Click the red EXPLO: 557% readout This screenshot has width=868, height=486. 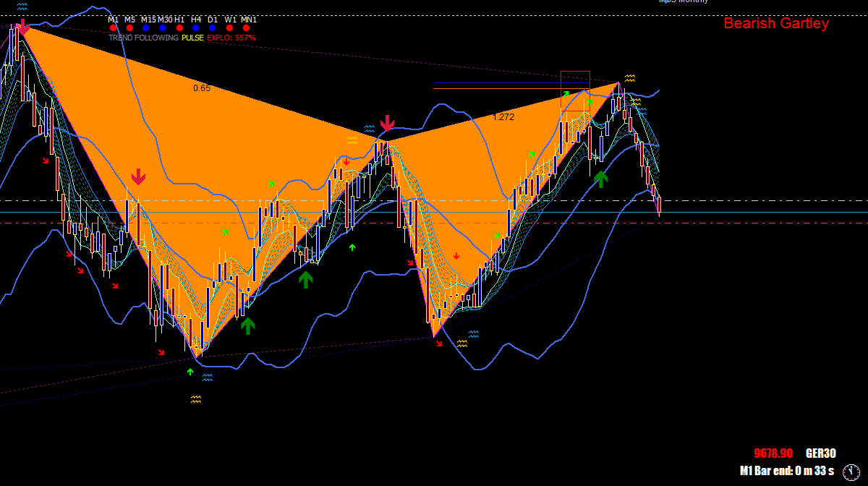click(231, 38)
